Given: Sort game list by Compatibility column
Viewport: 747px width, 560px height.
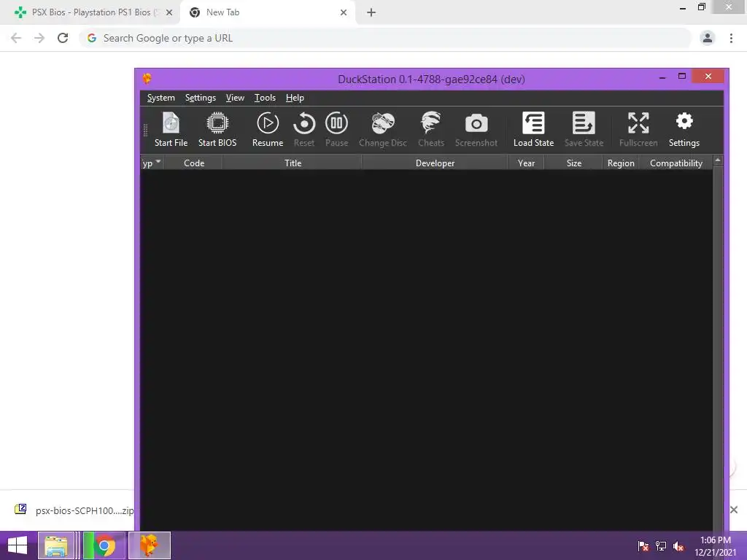Looking at the screenshot, I should [676, 163].
